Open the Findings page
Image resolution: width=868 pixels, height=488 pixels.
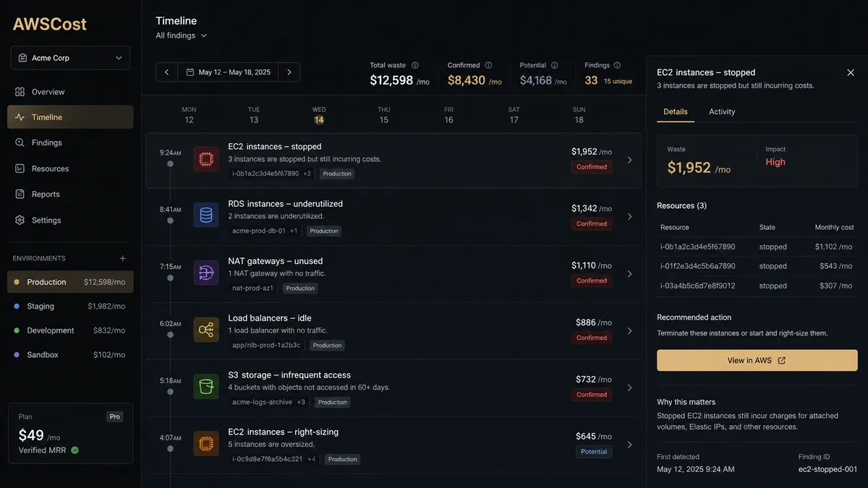pos(70,142)
